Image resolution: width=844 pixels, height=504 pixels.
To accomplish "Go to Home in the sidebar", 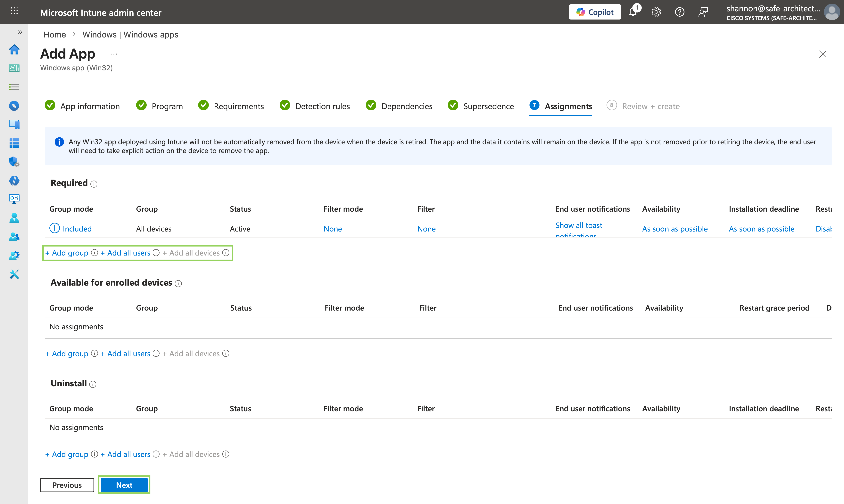I will [14, 50].
